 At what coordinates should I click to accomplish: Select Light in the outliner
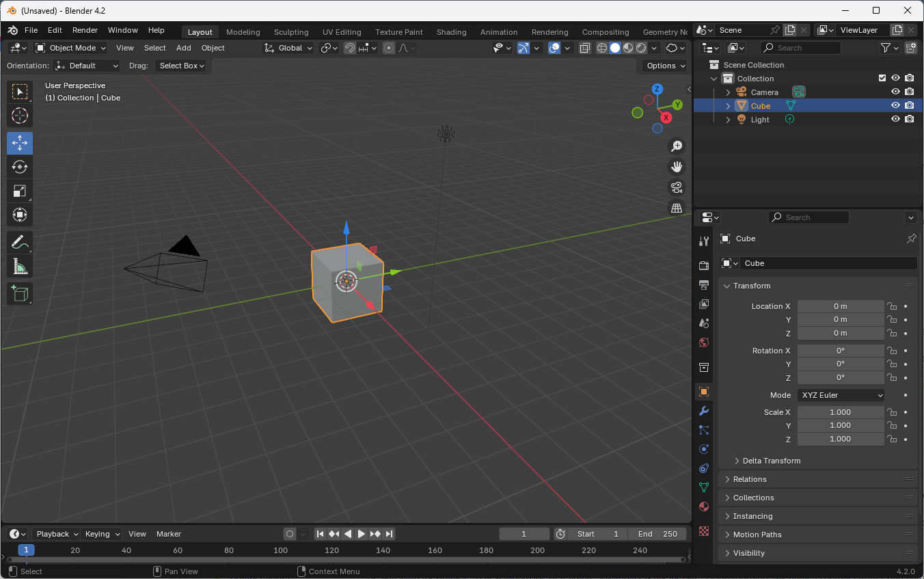pyautogui.click(x=760, y=120)
